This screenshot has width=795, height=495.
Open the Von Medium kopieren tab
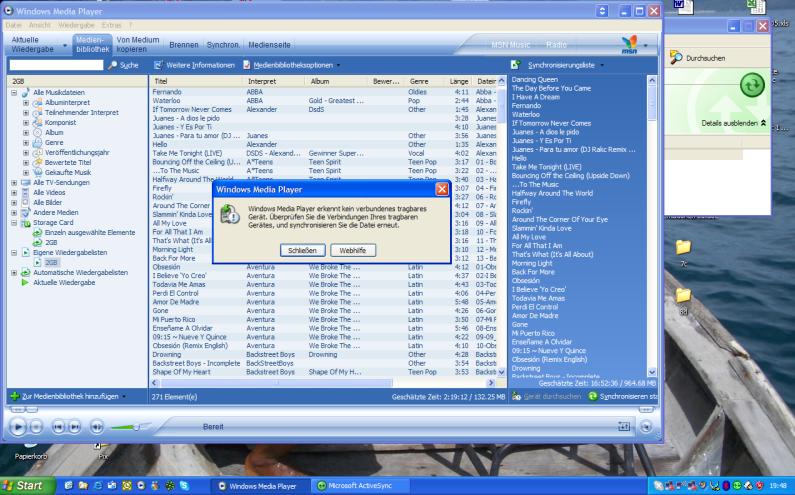pyautogui.click(x=137, y=45)
